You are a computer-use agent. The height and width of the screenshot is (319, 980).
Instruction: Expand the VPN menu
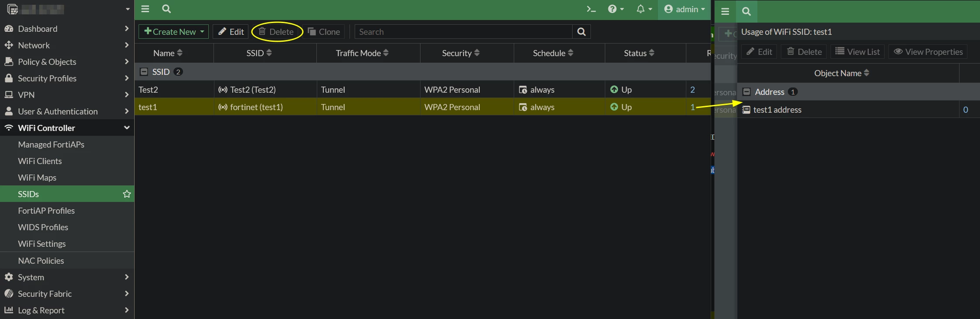click(67, 95)
